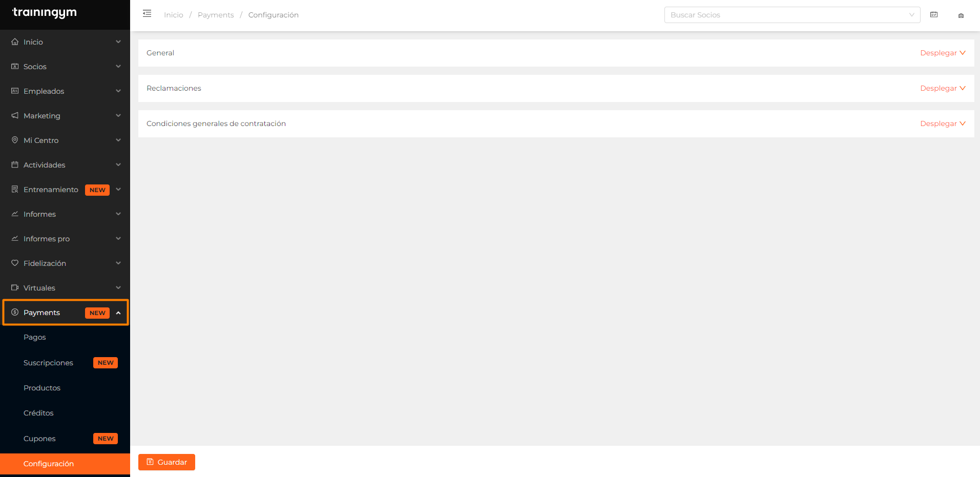Open Cupones submenu item
Screen dimensions: 980x477
click(x=65, y=439)
